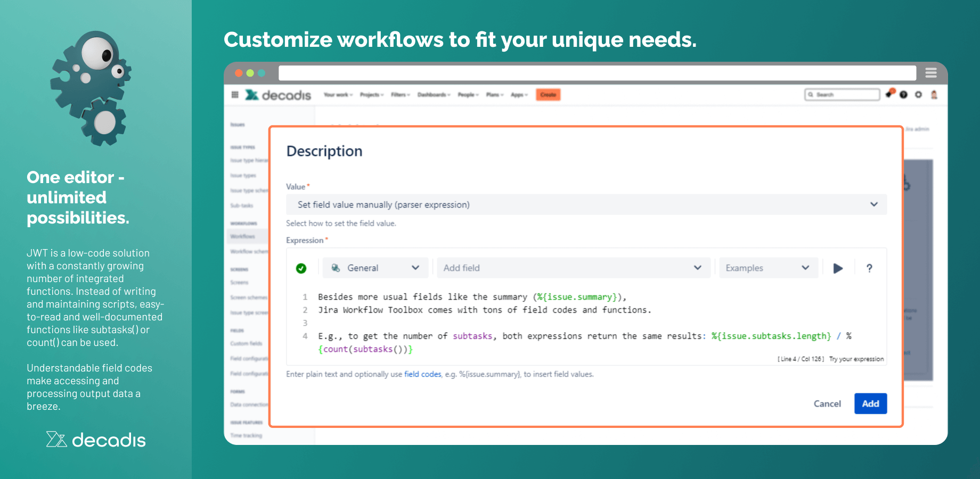Open the notifications icon with the orange badge
The width and height of the screenshot is (980, 479).
[x=889, y=94]
